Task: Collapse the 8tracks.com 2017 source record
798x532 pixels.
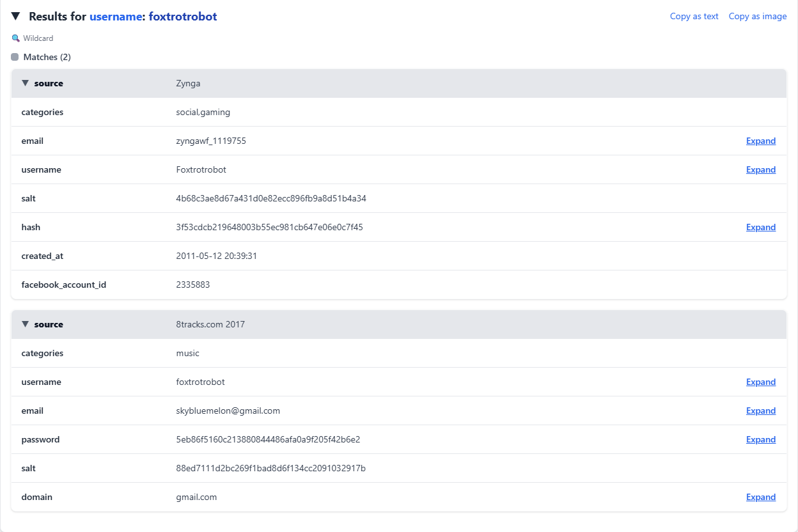Action: click(26, 324)
